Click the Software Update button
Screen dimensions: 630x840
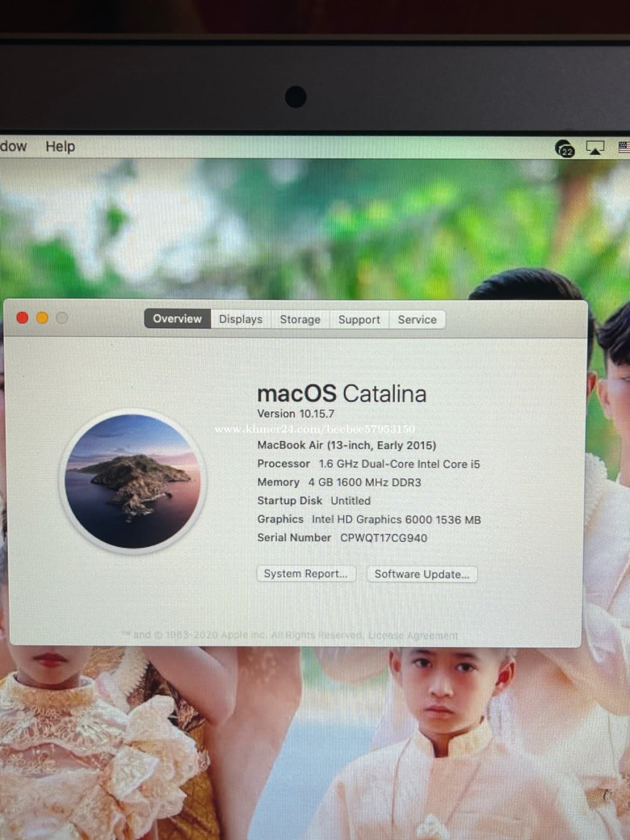click(422, 574)
